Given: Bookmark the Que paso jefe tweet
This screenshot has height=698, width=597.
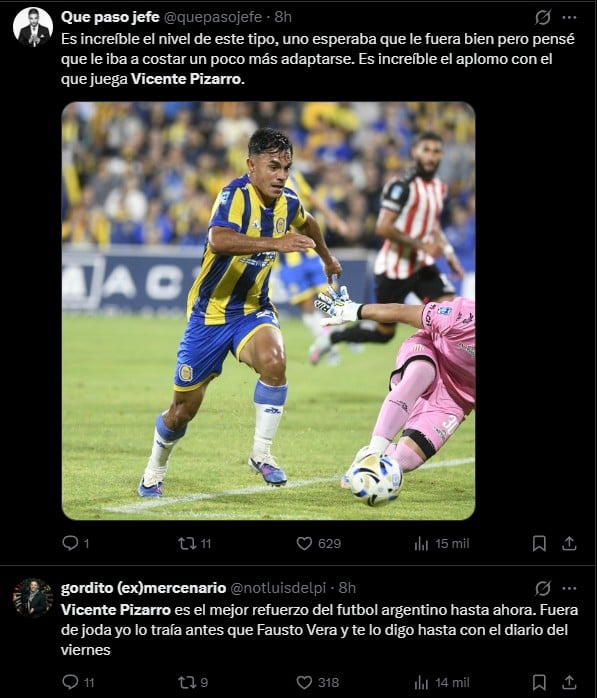Looking at the screenshot, I should point(539,543).
